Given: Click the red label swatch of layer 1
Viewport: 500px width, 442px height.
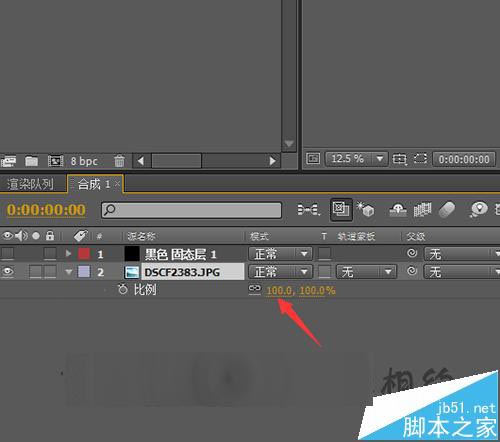Looking at the screenshot, I should click(84, 254).
